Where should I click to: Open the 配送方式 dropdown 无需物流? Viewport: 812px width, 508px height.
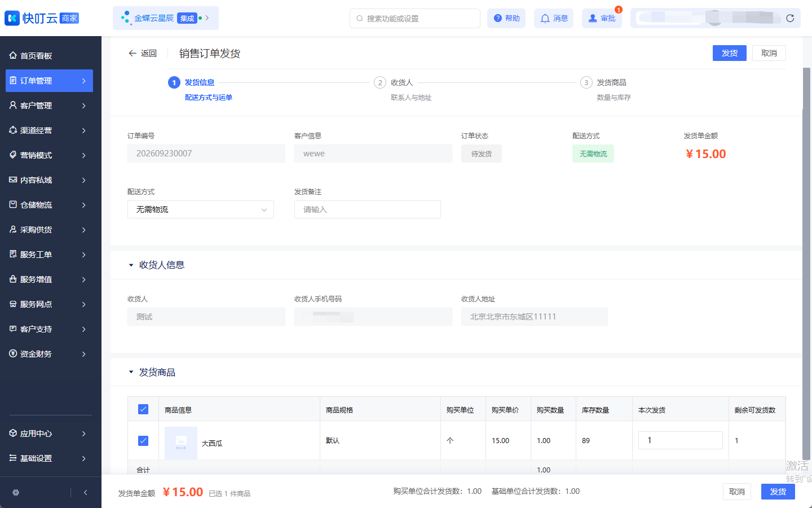point(201,209)
